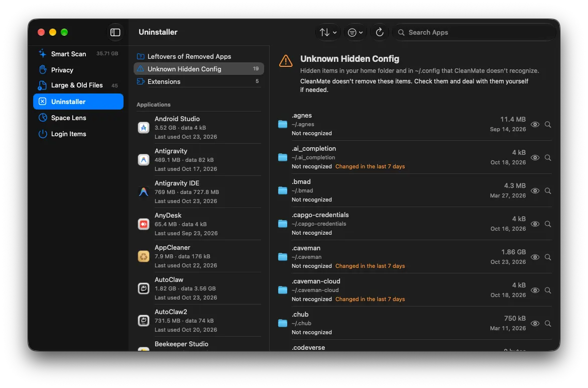This screenshot has height=388, width=588.
Task: Click the Search Apps field
Action: point(474,32)
